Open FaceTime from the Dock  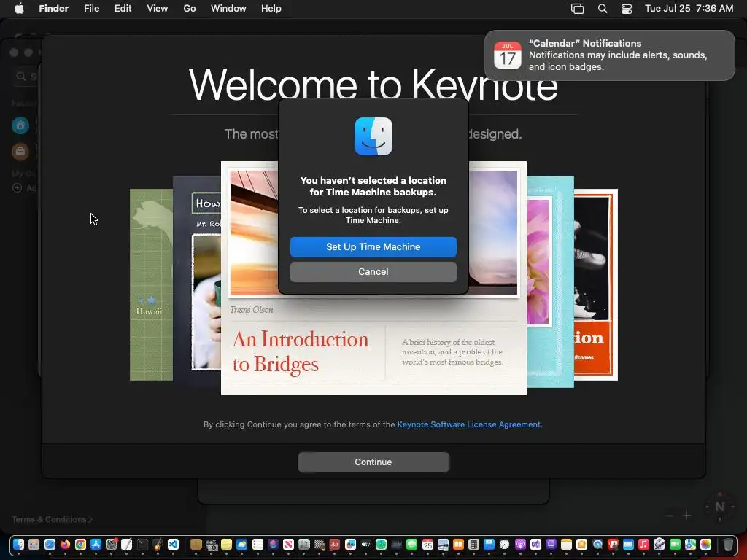[675, 544]
